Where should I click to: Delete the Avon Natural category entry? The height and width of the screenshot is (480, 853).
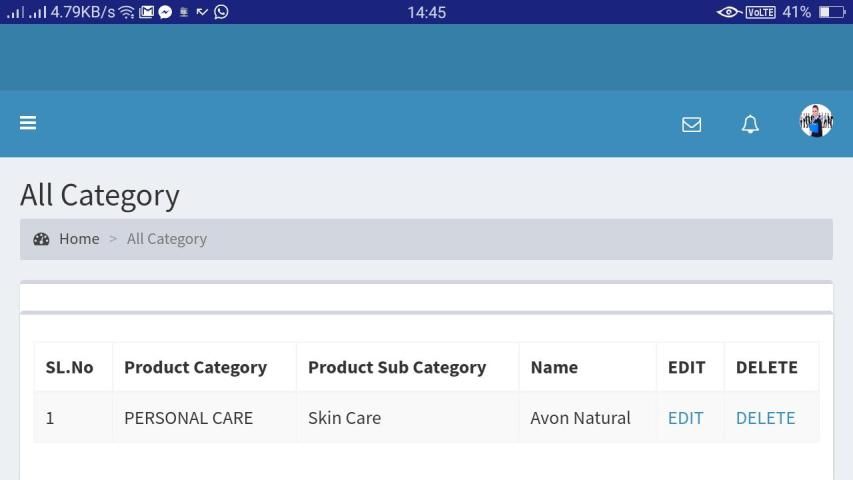coord(765,418)
